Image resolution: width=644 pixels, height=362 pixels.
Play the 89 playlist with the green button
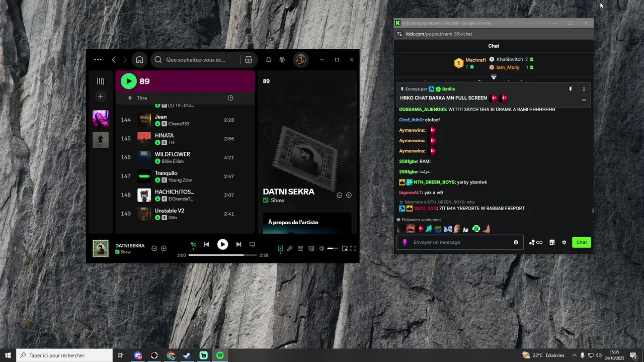pyautogui.click(x=129, y=81)
